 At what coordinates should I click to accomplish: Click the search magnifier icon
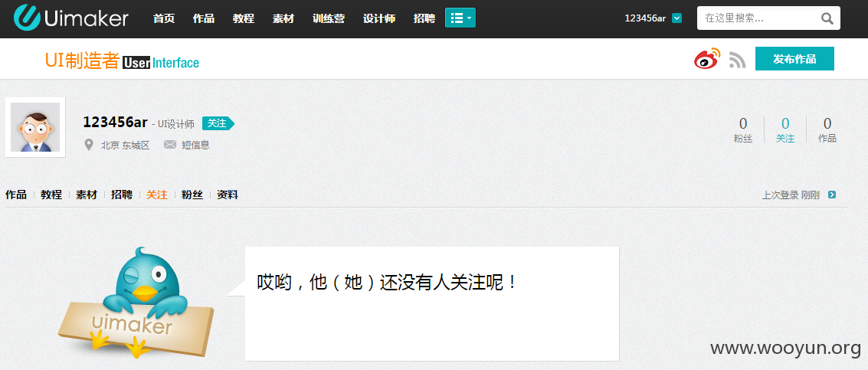(x=827, y=18)
